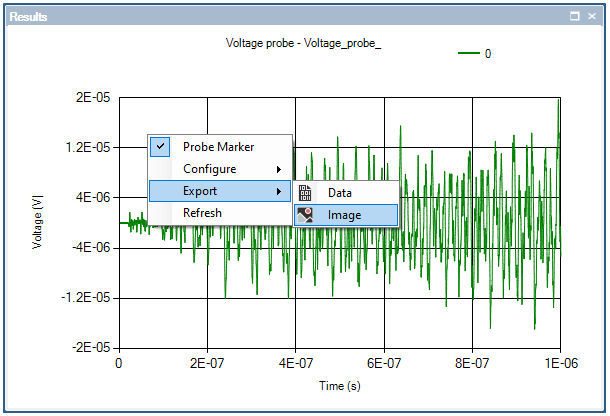This screenshot has width=610, height=416.
Task: Export the plot as Data
Action: pyautogui.click(x=346, y=193)
